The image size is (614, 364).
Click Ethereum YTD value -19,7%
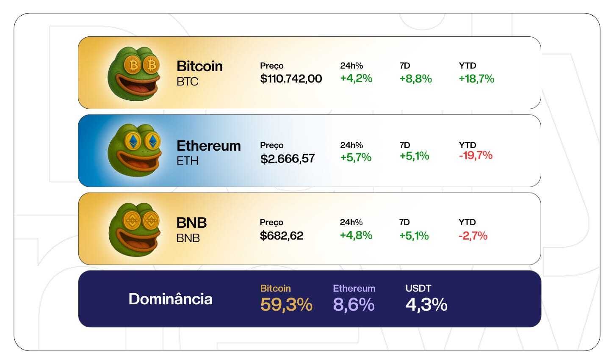tap(476, 155)
